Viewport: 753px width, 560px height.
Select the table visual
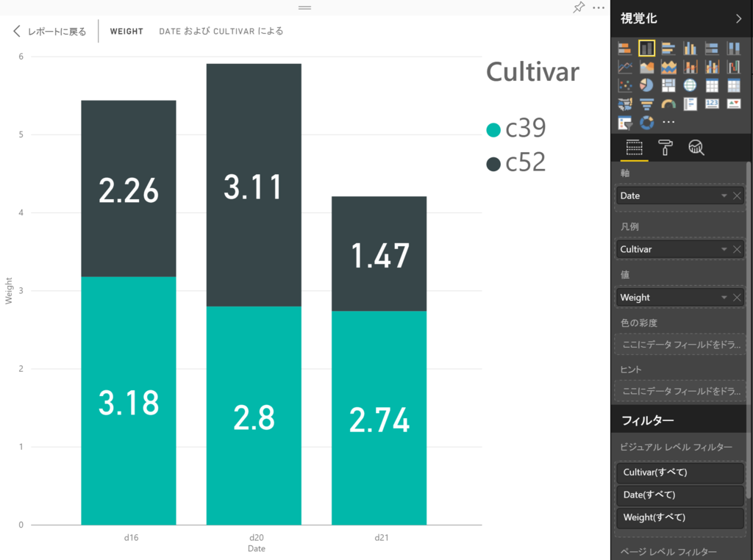[x=712, y=85]
